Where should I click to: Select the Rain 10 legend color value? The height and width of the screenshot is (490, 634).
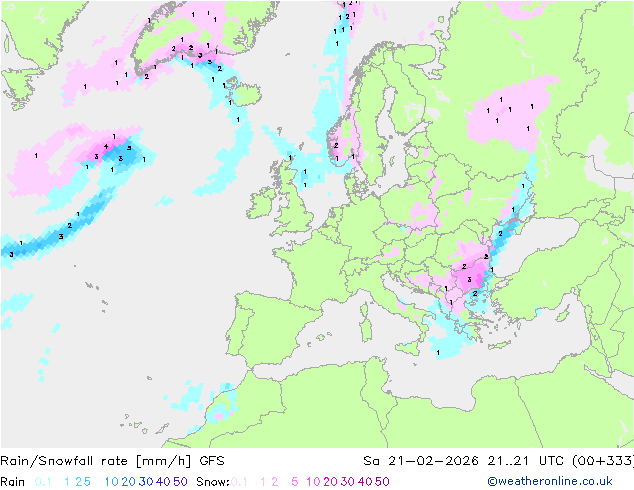[112, 482]
